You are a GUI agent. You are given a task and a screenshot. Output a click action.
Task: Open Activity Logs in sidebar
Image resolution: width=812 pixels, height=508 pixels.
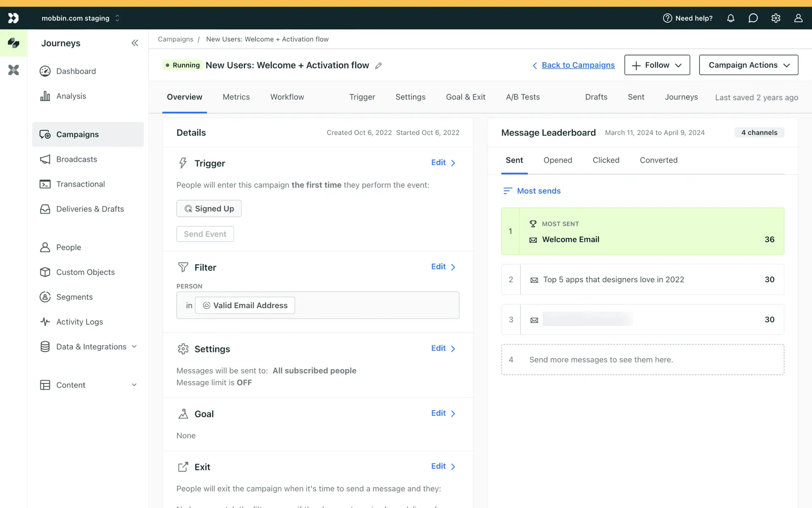coord(80,322)
